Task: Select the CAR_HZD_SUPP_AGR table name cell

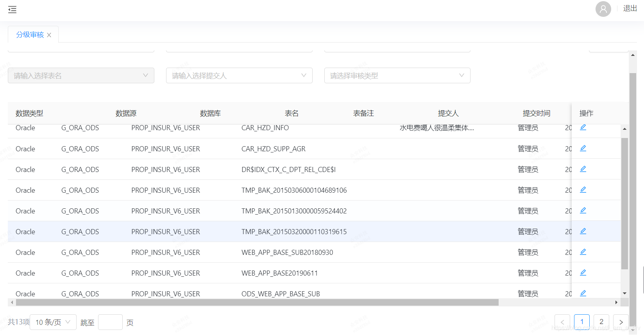Action: click(274, 149)
